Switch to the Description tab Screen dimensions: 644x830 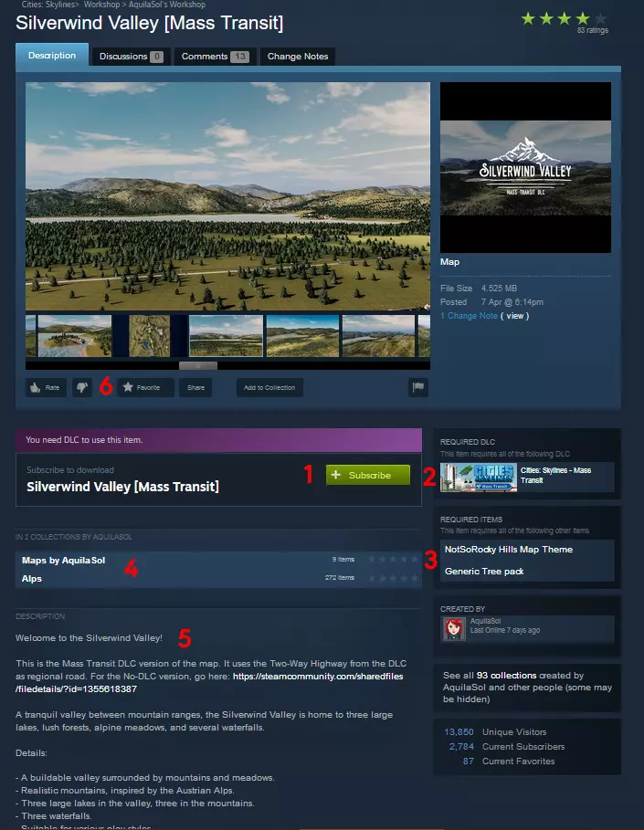(x=52, y=55)
